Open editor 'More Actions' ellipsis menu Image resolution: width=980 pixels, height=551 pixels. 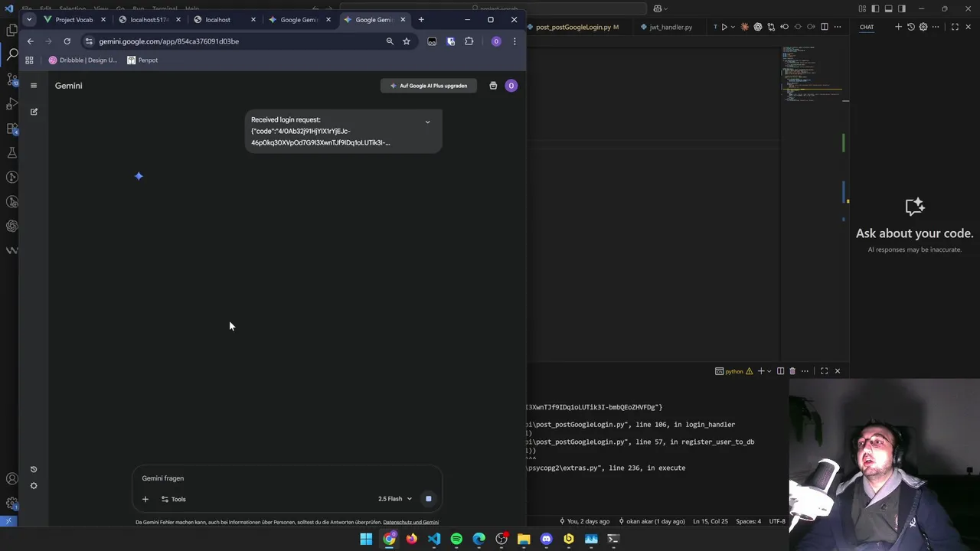838,27
